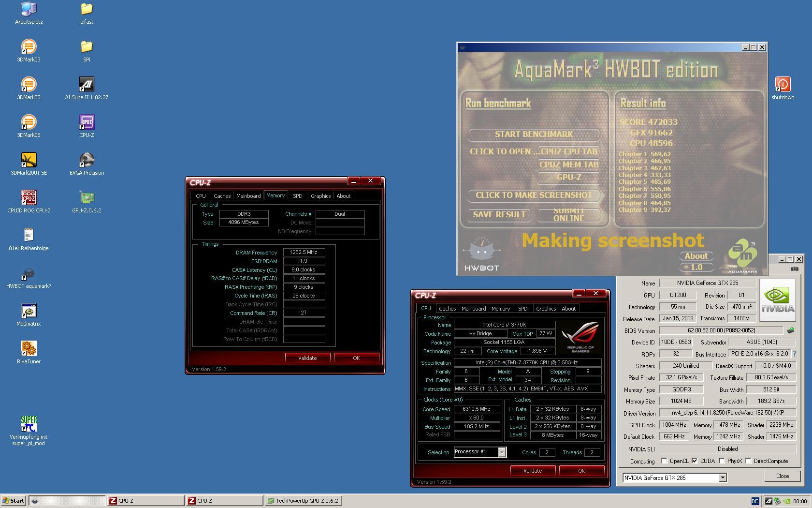Select Caches tab in the CPU tab window

coord(448,309)
